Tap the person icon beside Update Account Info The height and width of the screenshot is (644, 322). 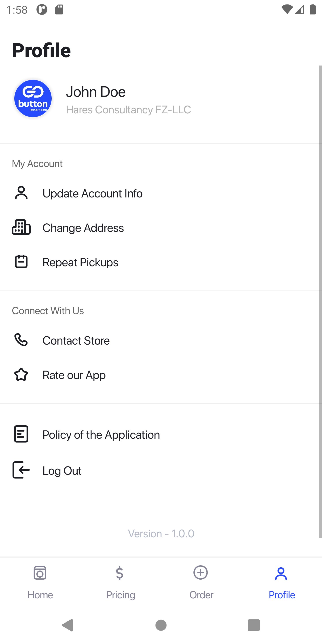(21, 193)
